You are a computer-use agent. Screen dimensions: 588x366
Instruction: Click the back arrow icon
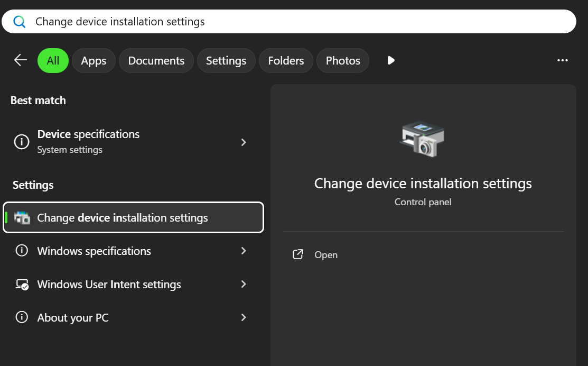pos(20,60)
